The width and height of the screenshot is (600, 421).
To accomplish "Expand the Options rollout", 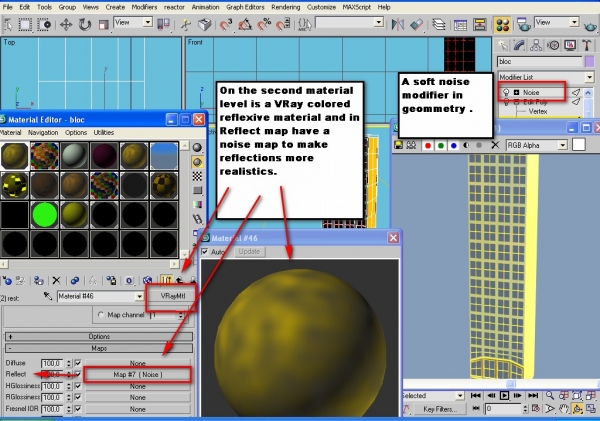I will tap(99, 336).
